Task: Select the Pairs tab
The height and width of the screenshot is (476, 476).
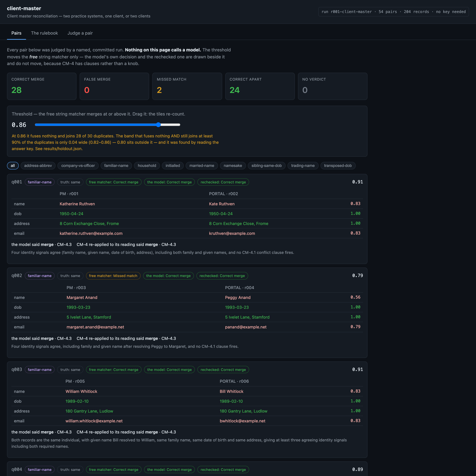Action: [16, 33]
